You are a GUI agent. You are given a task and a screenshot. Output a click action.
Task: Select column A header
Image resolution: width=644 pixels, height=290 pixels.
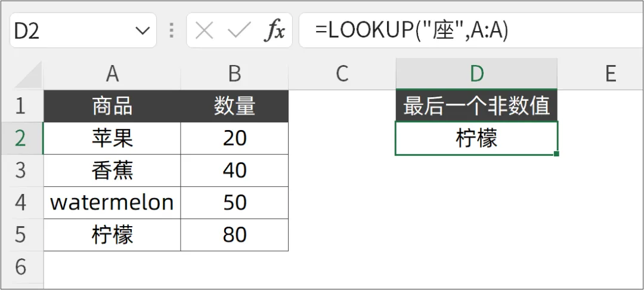[x=112, y=74]
